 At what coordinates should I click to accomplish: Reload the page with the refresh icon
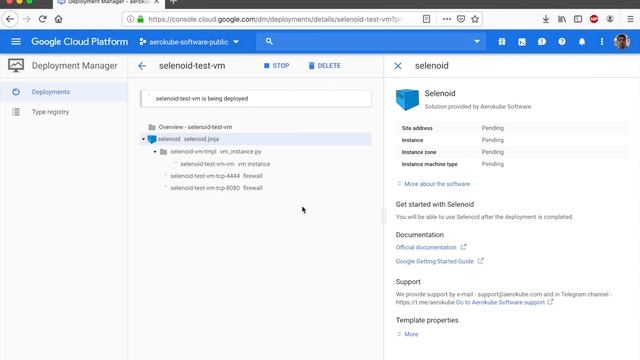coord(42,19)
